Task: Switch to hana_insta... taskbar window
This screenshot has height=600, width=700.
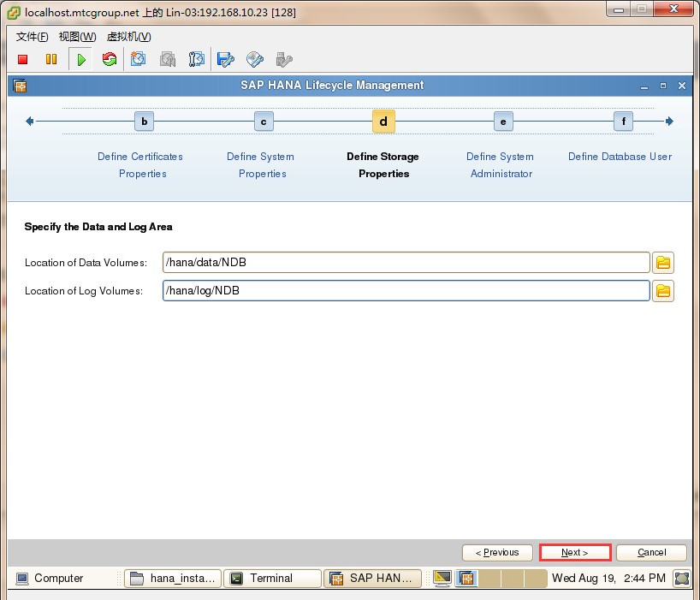Action: pos(173,579)
